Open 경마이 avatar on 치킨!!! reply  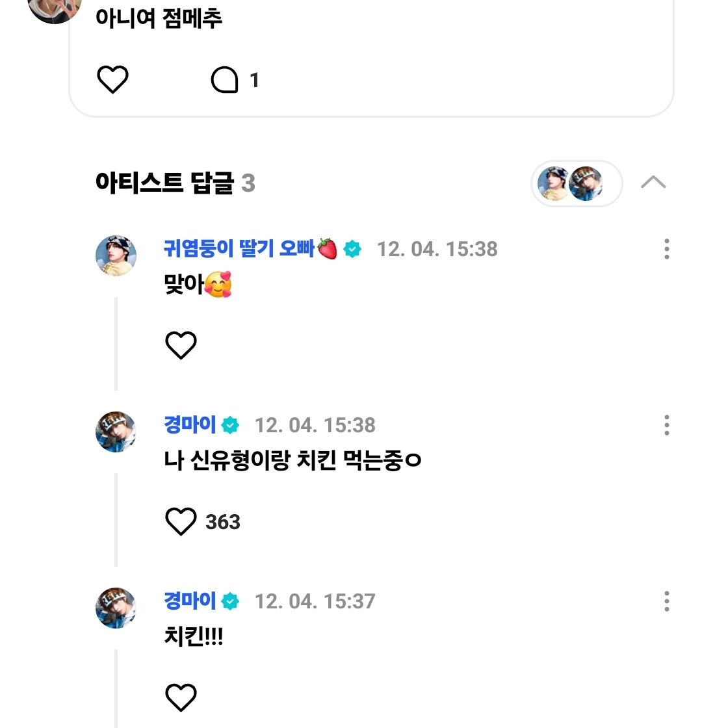tap(116, 608)
